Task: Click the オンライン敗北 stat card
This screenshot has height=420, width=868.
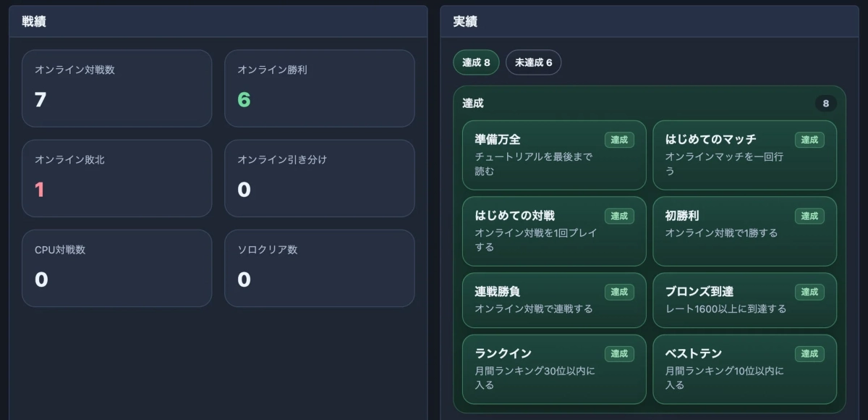Action: pos(116,178)
